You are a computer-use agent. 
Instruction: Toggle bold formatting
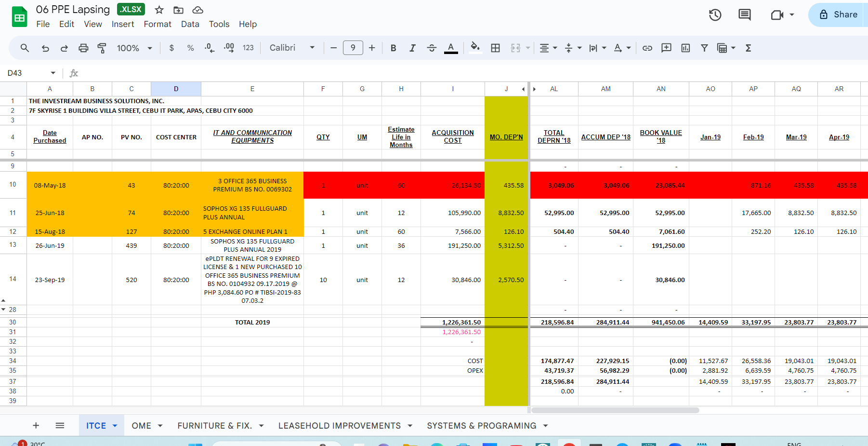click(394, 48)
